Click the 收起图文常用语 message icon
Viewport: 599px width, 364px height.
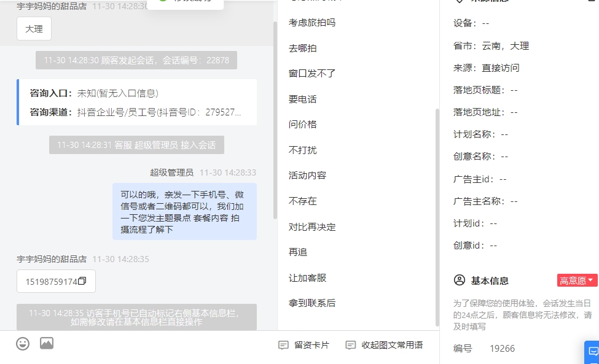coord(350,346)
